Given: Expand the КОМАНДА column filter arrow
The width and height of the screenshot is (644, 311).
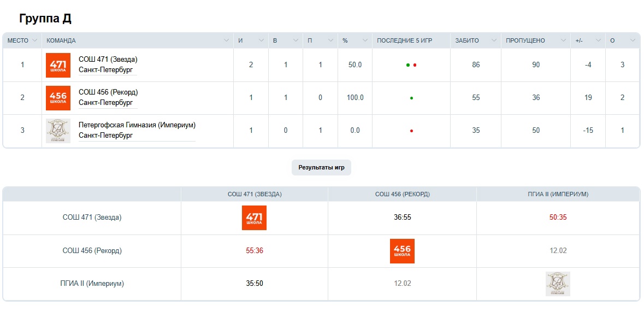Looking at the screenshot, I should pos(227,40).
